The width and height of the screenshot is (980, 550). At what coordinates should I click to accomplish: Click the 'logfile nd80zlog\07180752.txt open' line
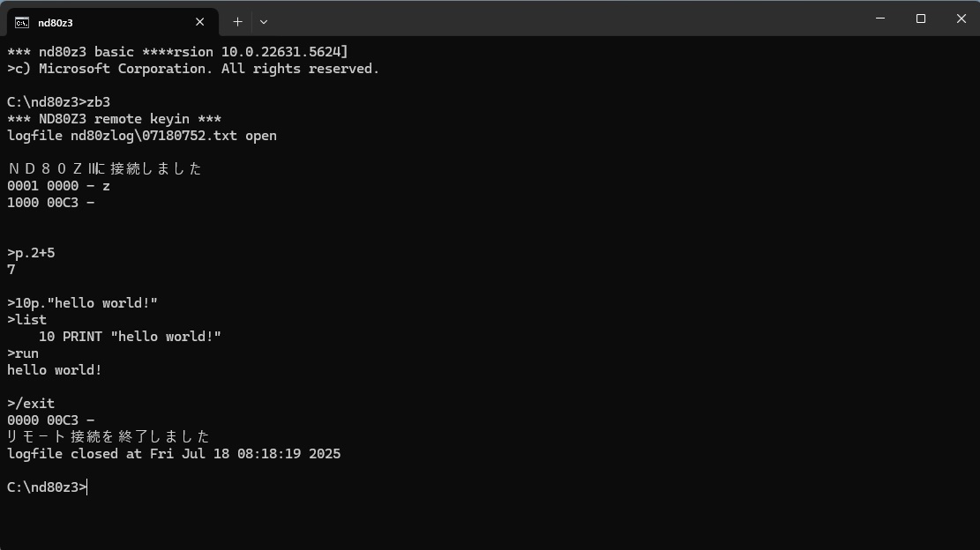click(x=142, y=136)
